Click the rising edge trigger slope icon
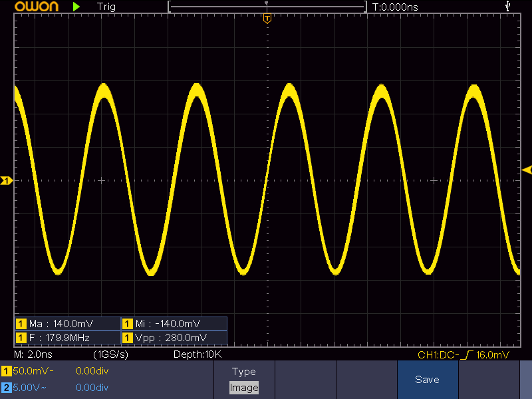The width and height of the screenshot is (532, 399). click(x=467, y=355)
